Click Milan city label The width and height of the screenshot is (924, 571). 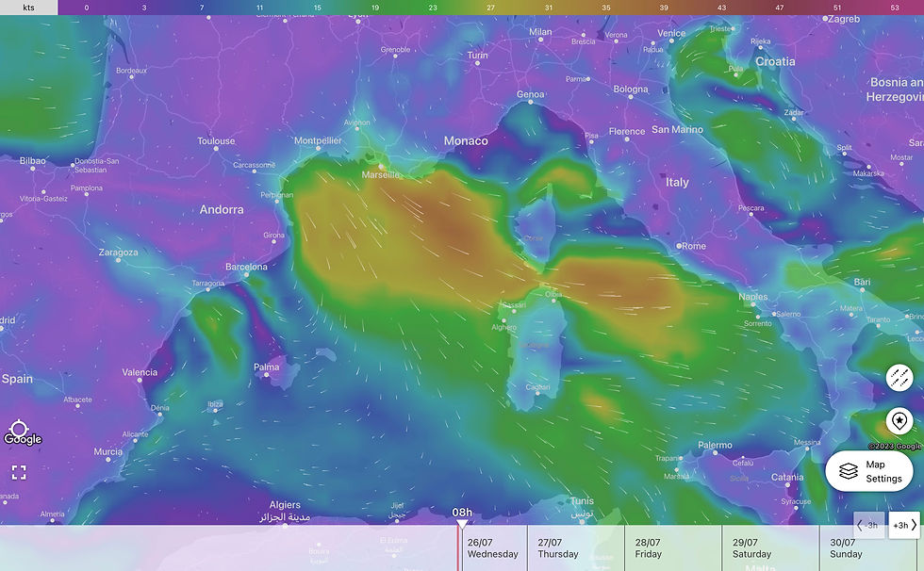coord(540,32)
